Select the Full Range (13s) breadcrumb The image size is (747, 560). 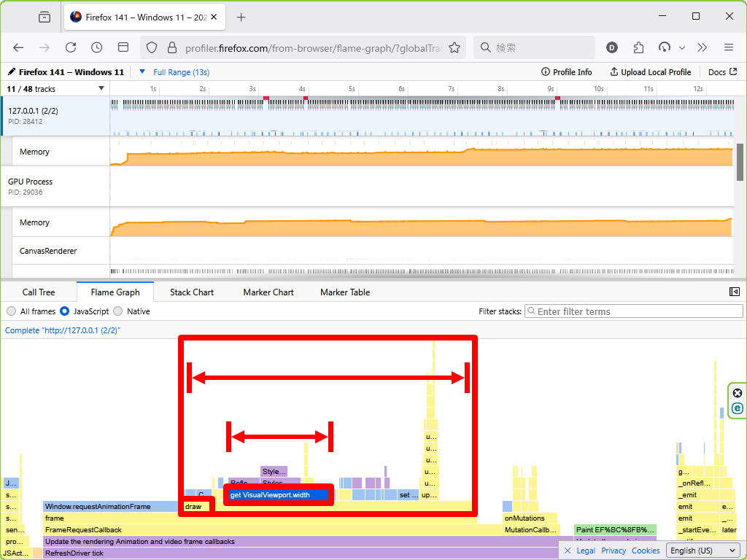[181, 72]
